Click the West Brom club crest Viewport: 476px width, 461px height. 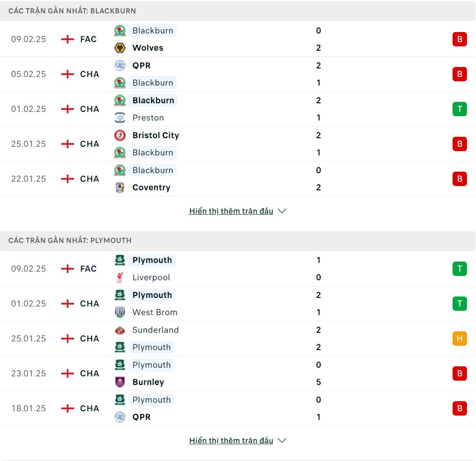pos(120,312)
